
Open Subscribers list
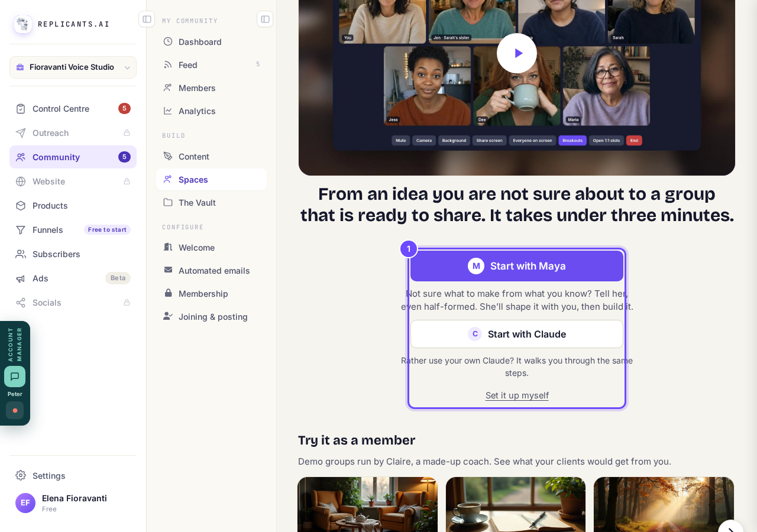pos(73,254)
